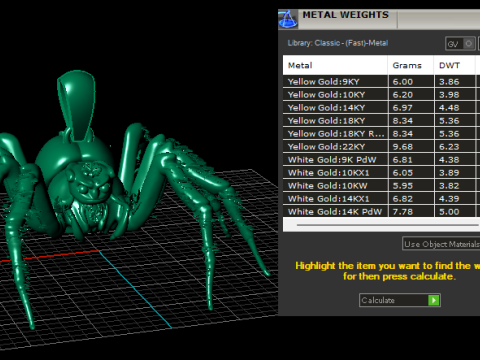
Task: Select the White Gold:10KX1 row
Action: [381, 173]
